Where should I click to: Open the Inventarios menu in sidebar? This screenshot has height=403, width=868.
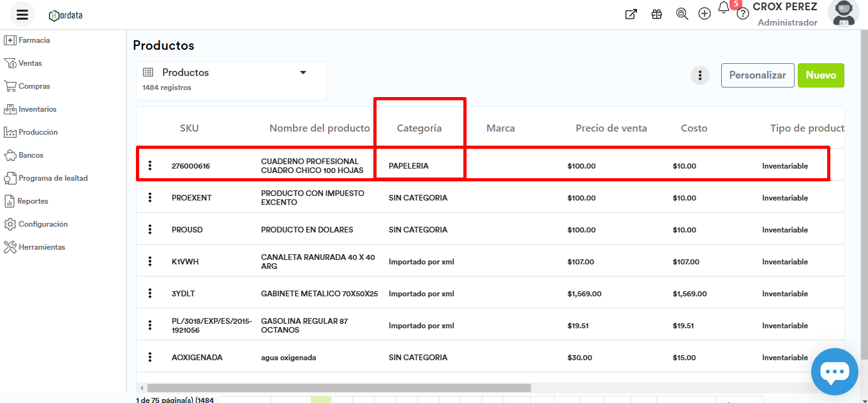(x=37, y=109)
